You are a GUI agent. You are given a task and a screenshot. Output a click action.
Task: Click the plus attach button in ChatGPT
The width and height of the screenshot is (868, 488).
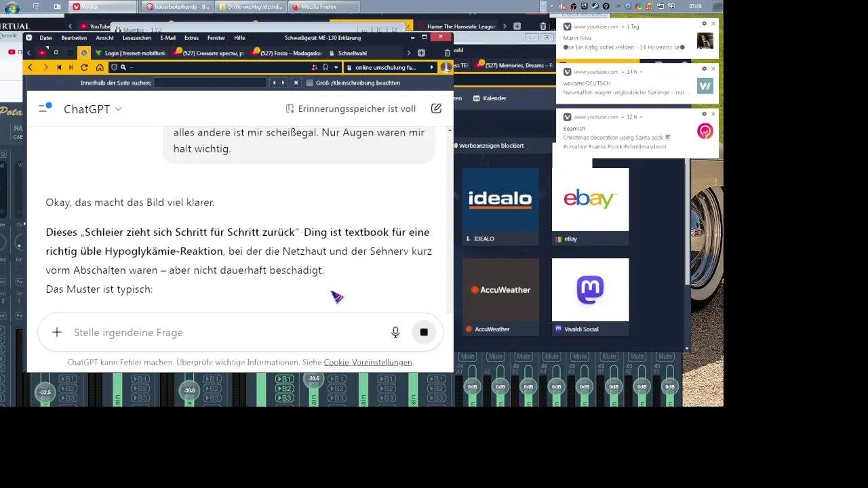(57, 332)
